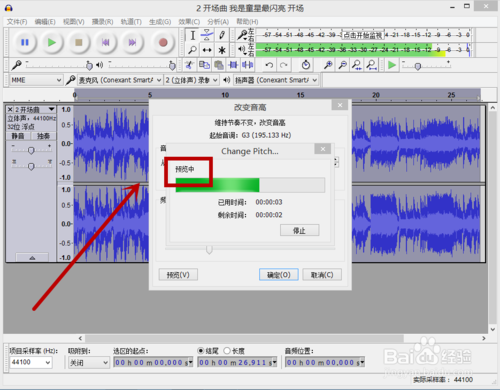Skip to start of the track
This screenshot has width=500, height=390.
[106, 43]
